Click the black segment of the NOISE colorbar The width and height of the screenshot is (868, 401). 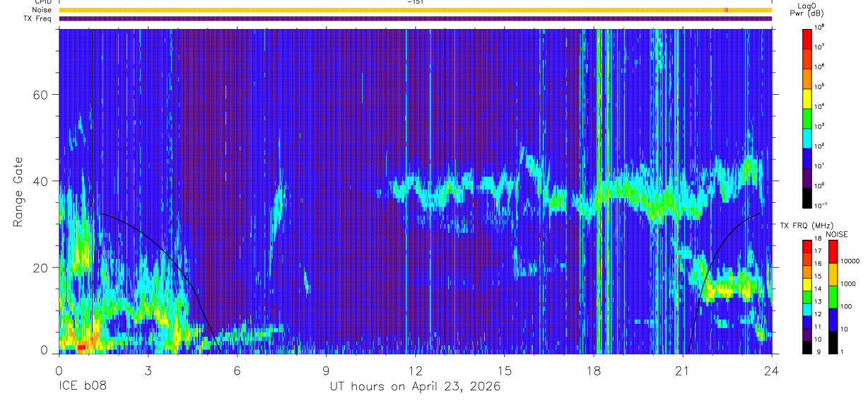pos(833,342)
